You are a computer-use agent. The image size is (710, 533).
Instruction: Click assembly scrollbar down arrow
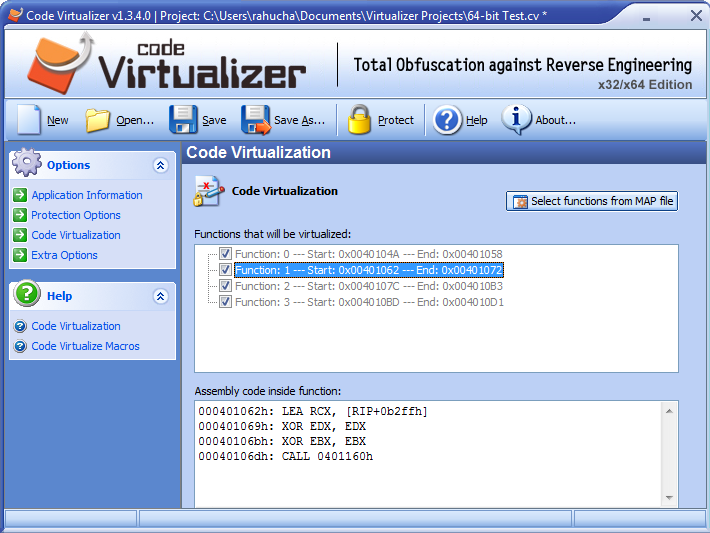[x=669, y=498]
